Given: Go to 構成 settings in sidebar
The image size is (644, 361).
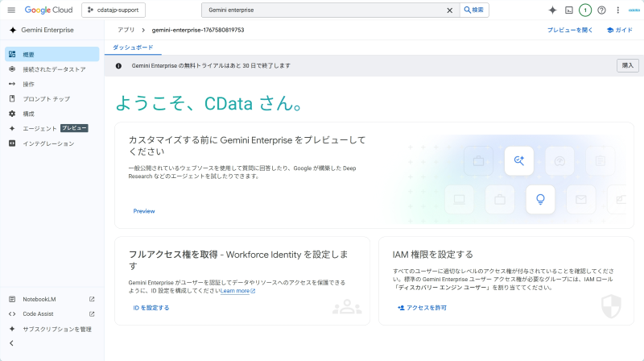Looking at the screenshot, I should 52,114.
